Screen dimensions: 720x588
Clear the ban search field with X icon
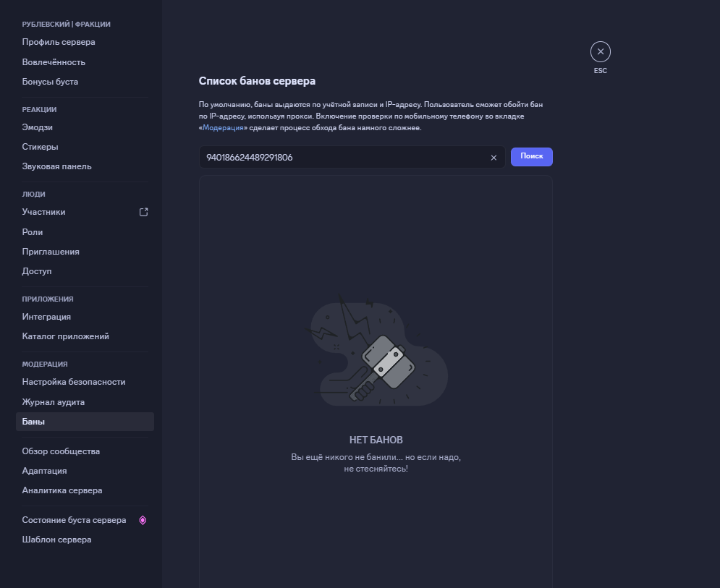(494, 158)
